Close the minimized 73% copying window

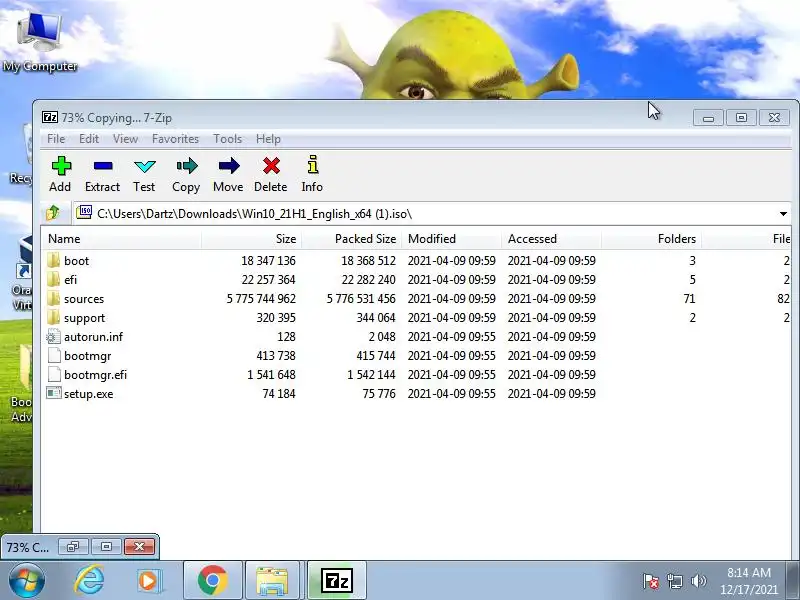pos(139,547)
